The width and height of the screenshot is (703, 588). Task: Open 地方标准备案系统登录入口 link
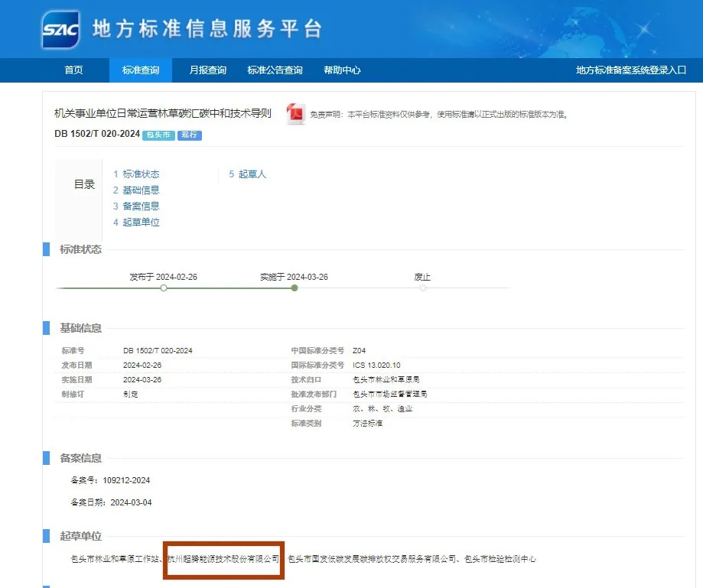631,70
